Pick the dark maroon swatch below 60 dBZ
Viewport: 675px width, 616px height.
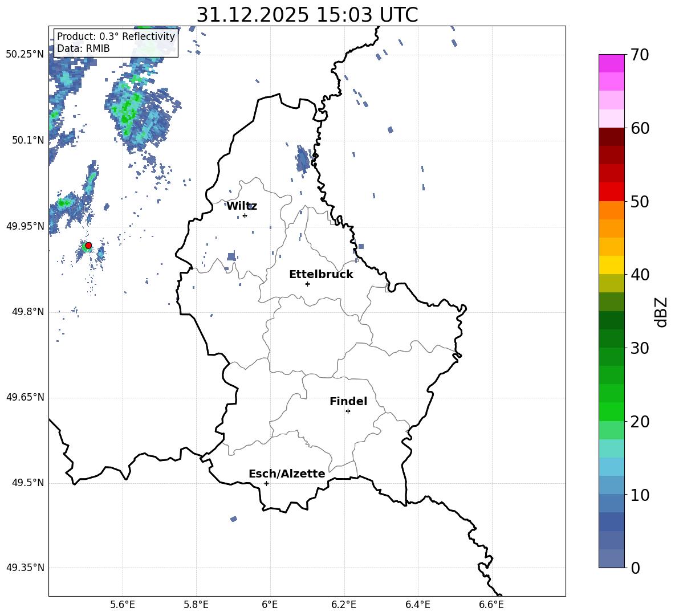611,137
